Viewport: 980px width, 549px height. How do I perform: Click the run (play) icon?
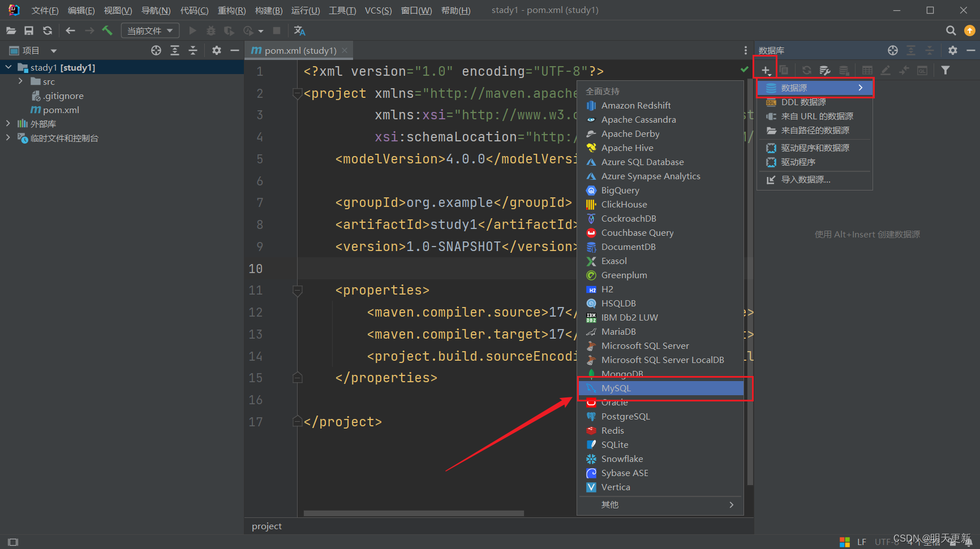click(x=192, y=31)
